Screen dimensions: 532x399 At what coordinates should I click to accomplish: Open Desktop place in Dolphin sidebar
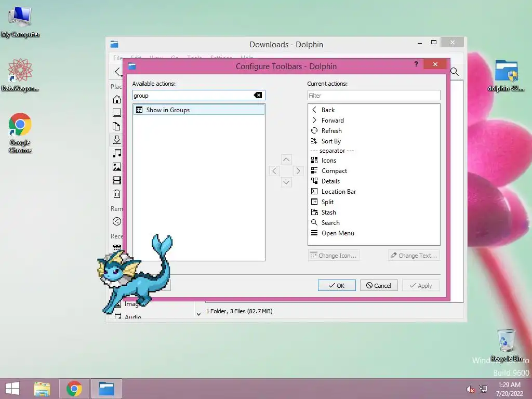click(117, 113)
